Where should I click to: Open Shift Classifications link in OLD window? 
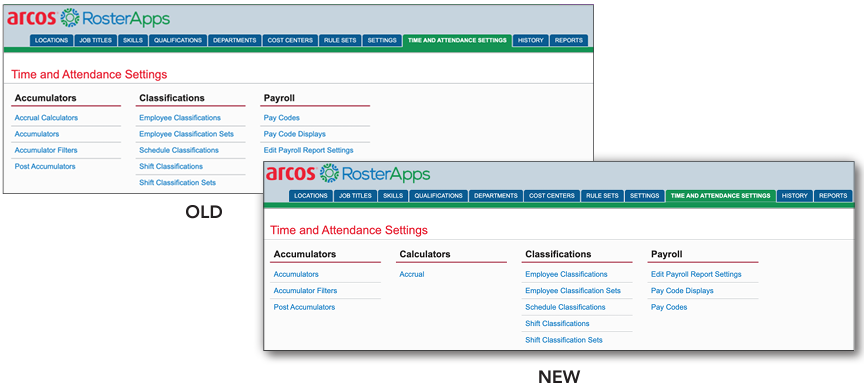coord(171,166)
